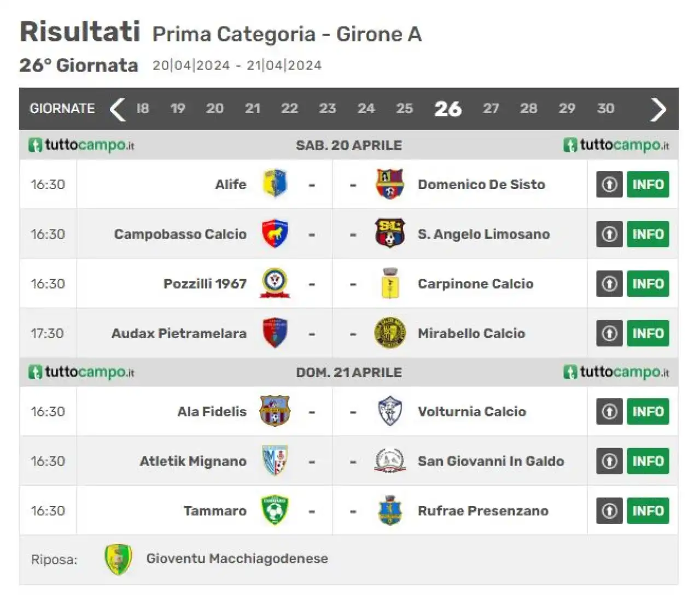The height and width of the screenshot is (600, 700).
Task: Switch to giornata 25
Action: tap(404, 108)
